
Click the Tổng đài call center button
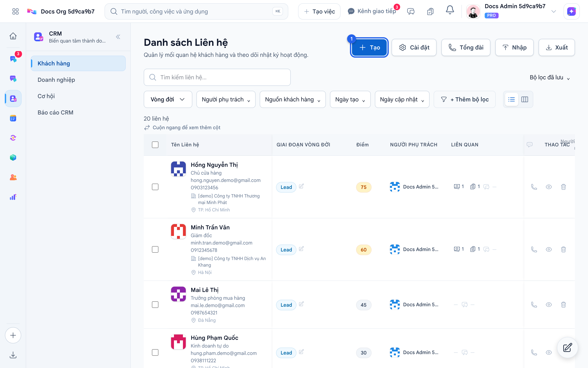point(466,47)
